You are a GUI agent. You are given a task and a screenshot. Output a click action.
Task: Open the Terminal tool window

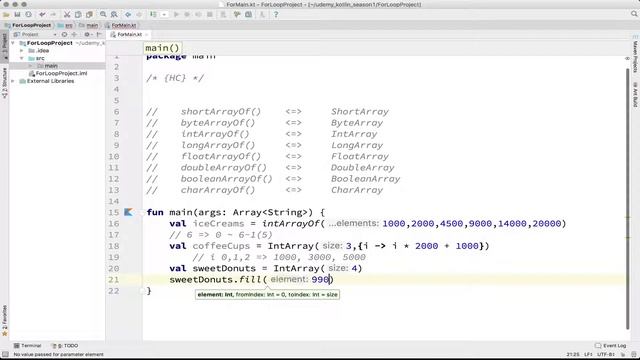[28, 346]
